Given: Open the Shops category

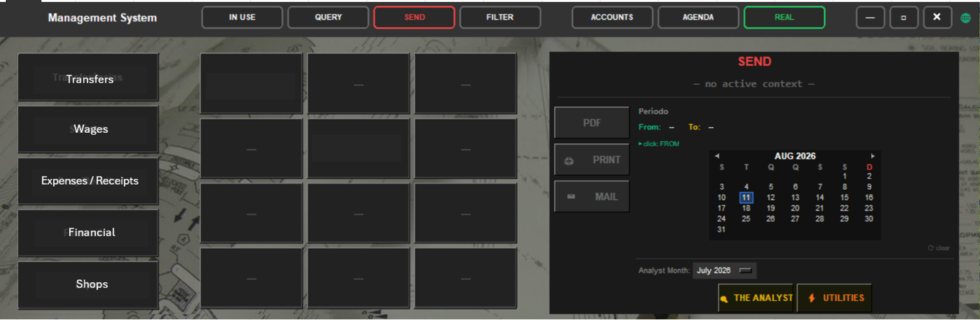Looking at the screenshot, I should (x=89, y=284).
